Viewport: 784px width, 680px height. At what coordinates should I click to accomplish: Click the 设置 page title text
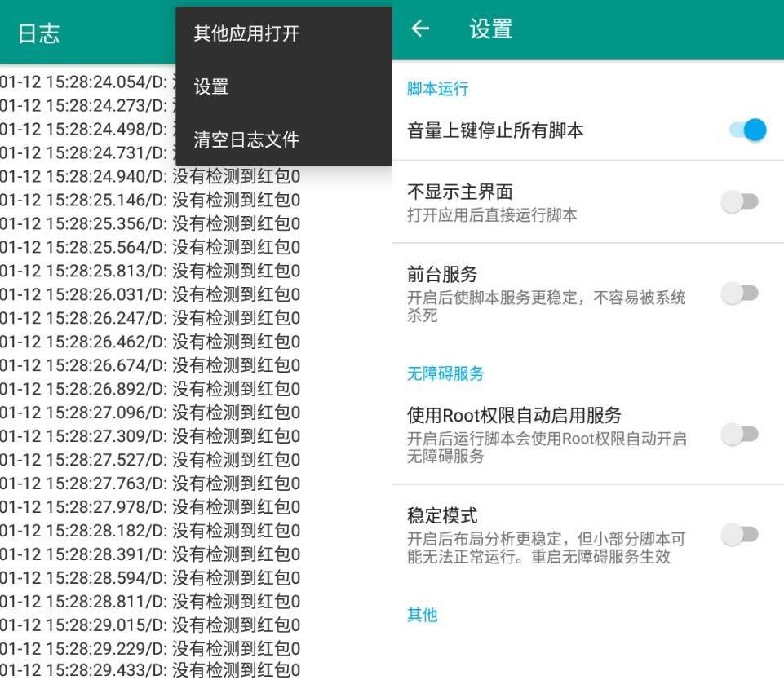coord(491,29)
